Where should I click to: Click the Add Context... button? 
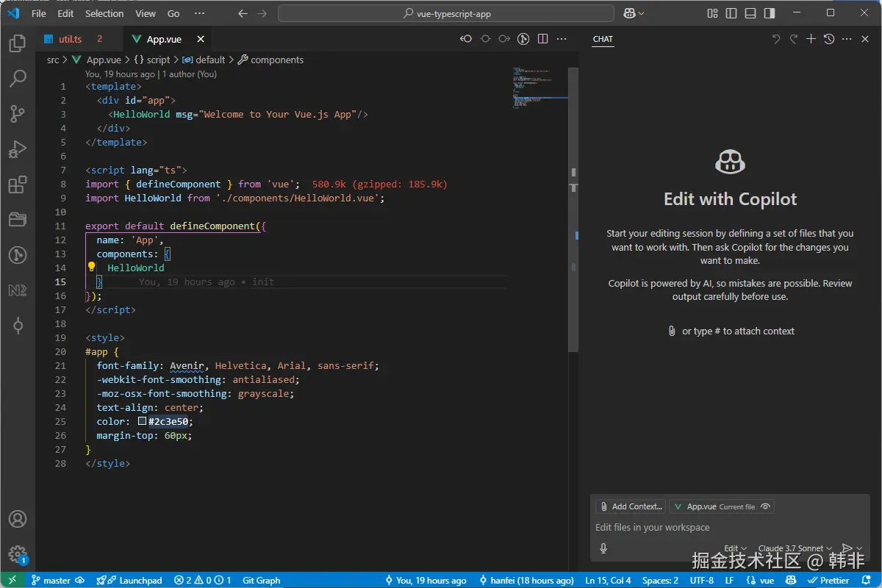631,506
